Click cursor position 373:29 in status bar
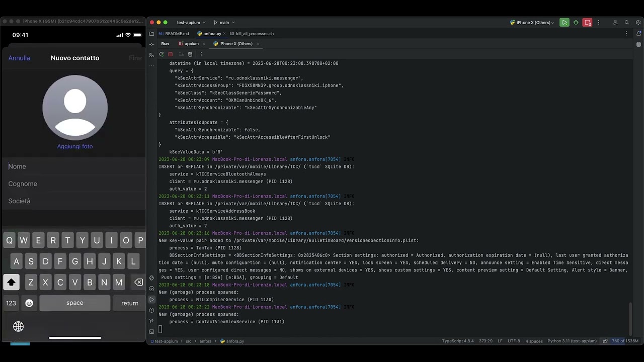Viewport: 644px width, 362px height. tap(486, 341)
